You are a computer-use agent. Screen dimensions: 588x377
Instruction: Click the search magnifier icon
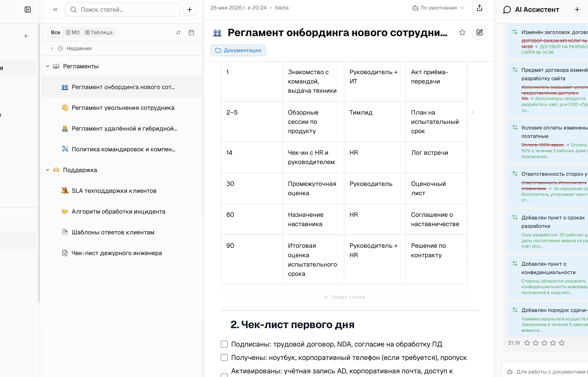(x=73, y=10)
